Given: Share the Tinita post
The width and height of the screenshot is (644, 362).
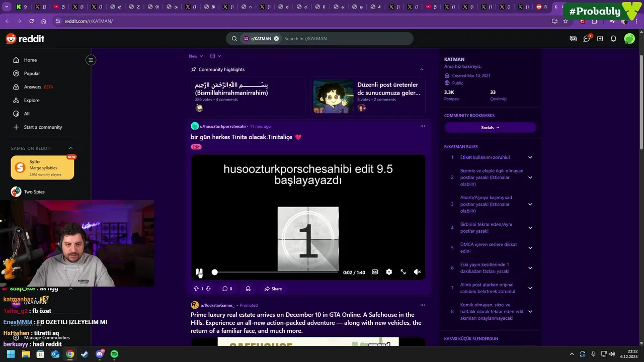Looking at the screenshot, I should point(273,289).
